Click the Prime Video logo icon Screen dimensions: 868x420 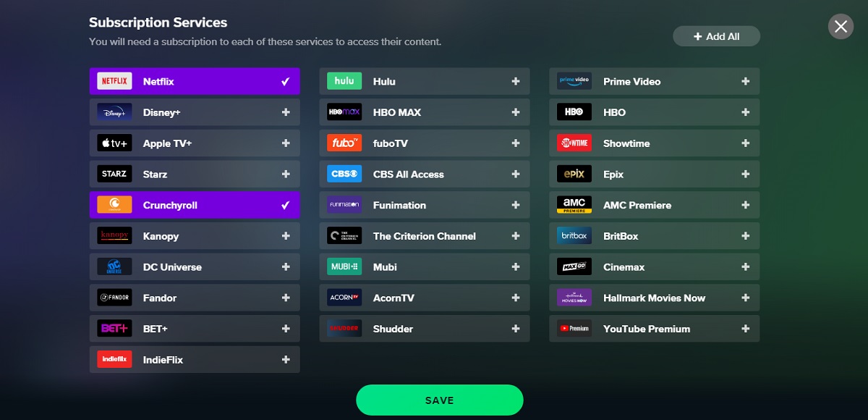click(x=574, y=81)
